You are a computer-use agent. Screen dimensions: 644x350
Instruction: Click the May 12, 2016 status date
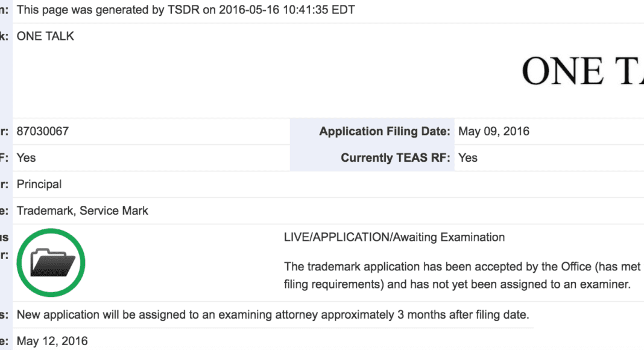click(52, 341)
